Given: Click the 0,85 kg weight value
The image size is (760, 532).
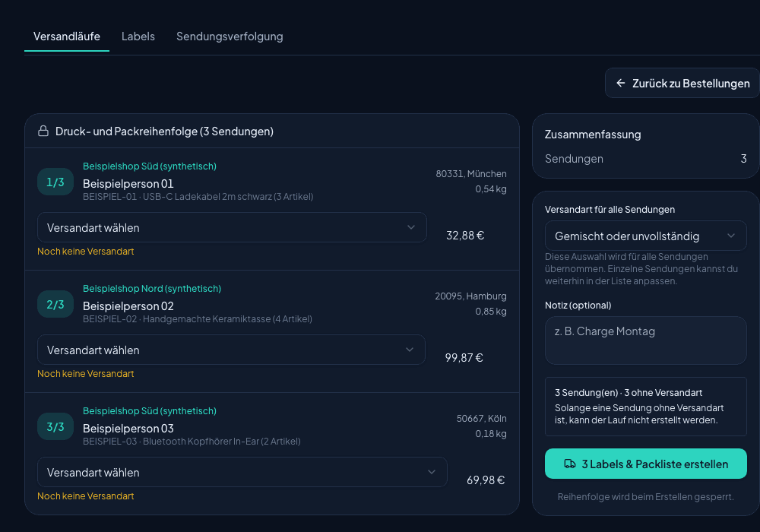Looking at the screenshot, I should point(491,312).
